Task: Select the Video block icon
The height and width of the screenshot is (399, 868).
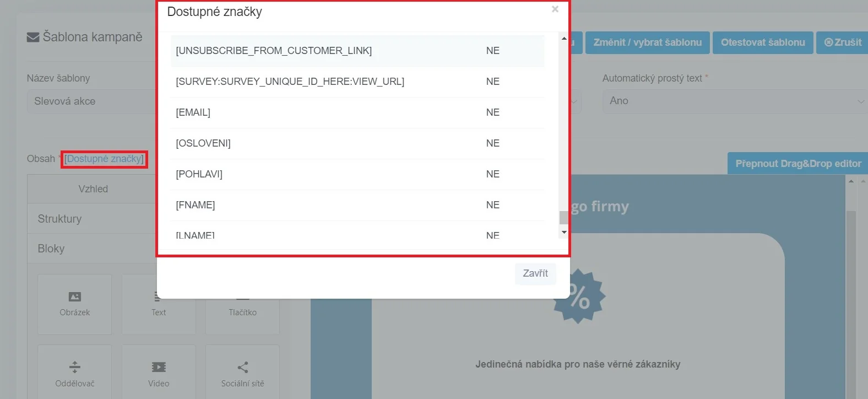Action: [x=159, y=367]
